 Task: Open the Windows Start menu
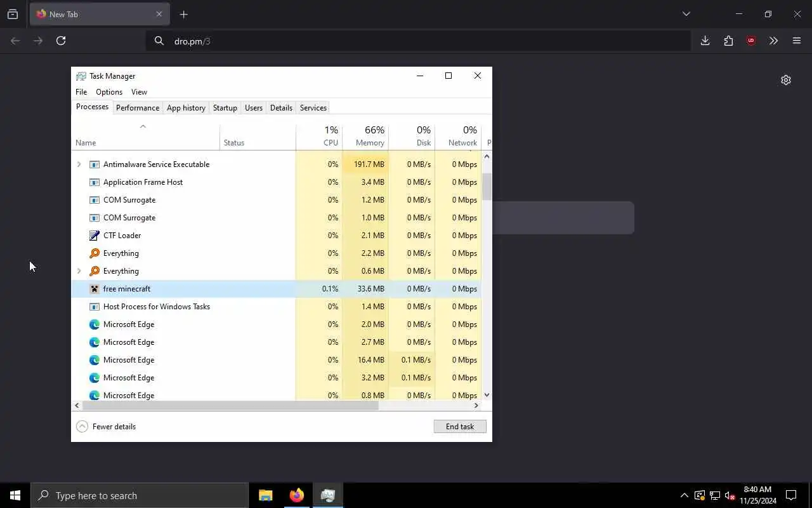point(15,495)
